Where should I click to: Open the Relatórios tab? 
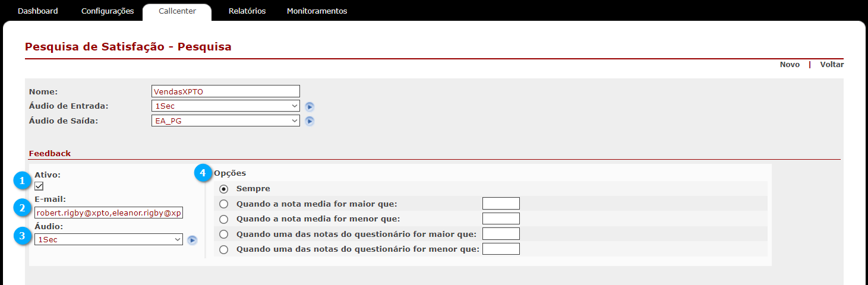click(x=247, y=11)
